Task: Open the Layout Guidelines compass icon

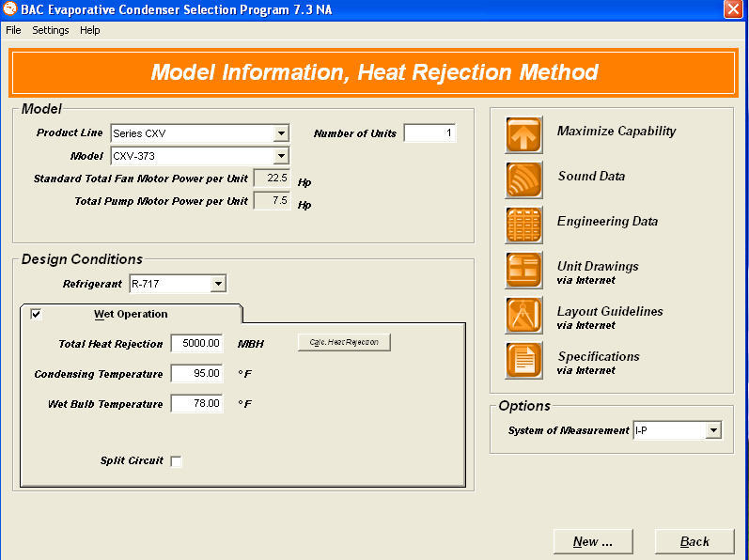Action: 523,315
